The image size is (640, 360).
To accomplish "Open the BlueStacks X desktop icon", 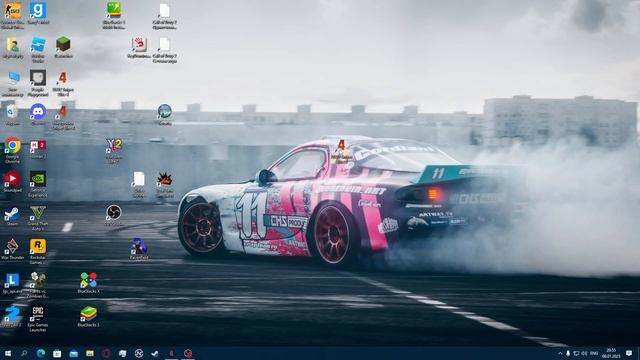I will pos(89,280).
